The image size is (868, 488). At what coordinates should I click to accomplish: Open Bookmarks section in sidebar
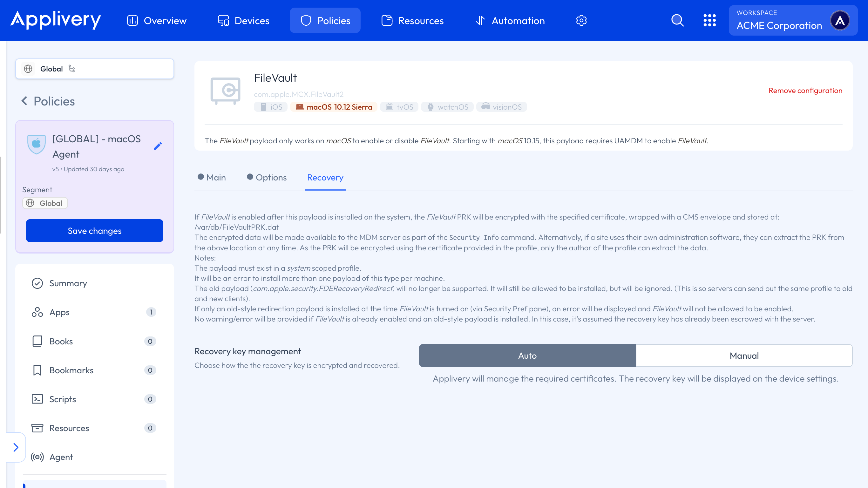pos(95,370)
